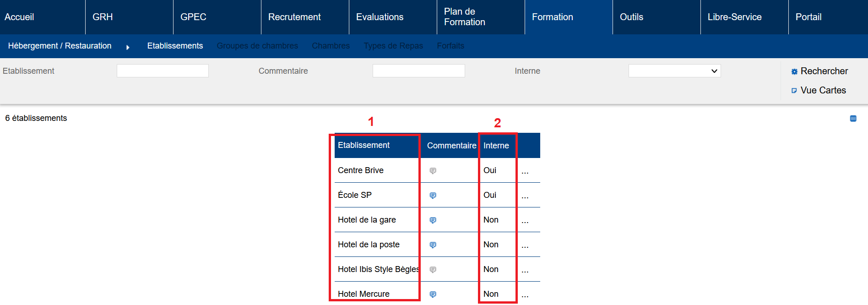Open comment icon for Hotel de la gare
The image size is (868, 305).
433,220
